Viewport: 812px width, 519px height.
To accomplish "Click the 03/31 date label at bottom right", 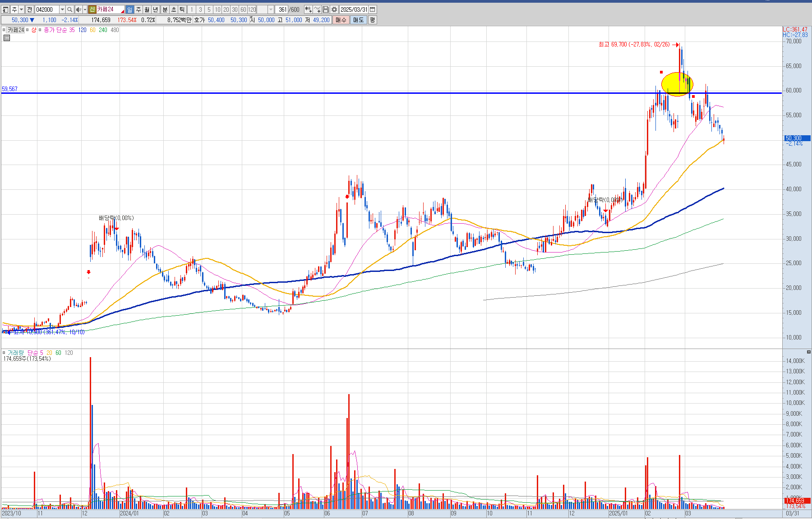I will tap(793, 513).
